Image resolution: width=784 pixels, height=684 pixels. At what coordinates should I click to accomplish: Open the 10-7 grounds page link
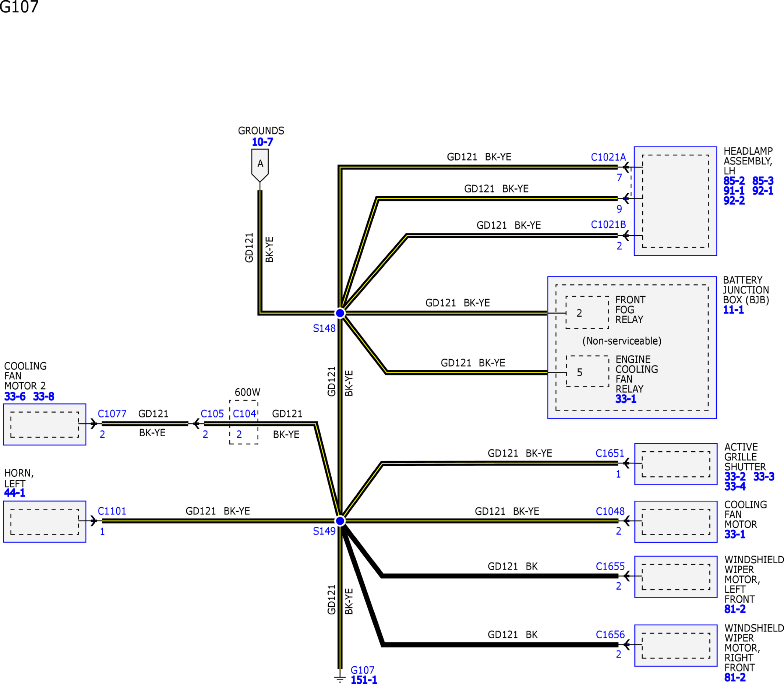(262, 142)
